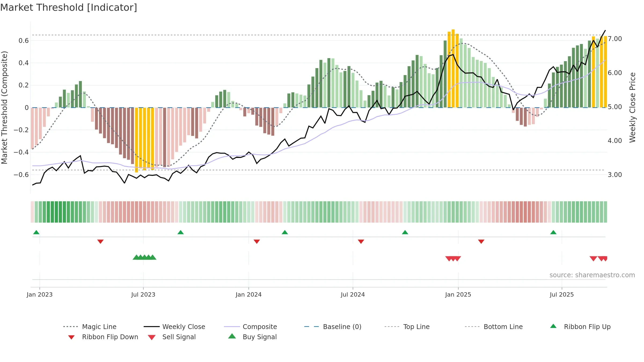The height and width of the screenshot is (362, 644).
Task: Click the 6.00 price axis label
Action: tap(615, 73)
